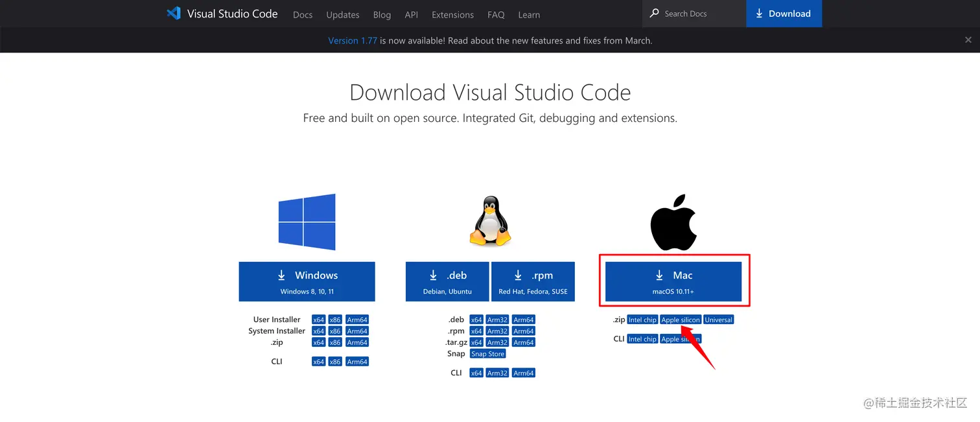Click the download arrow inside the Windows button
980x422 pixels.
pyautogui.click(x=283, y=275)
